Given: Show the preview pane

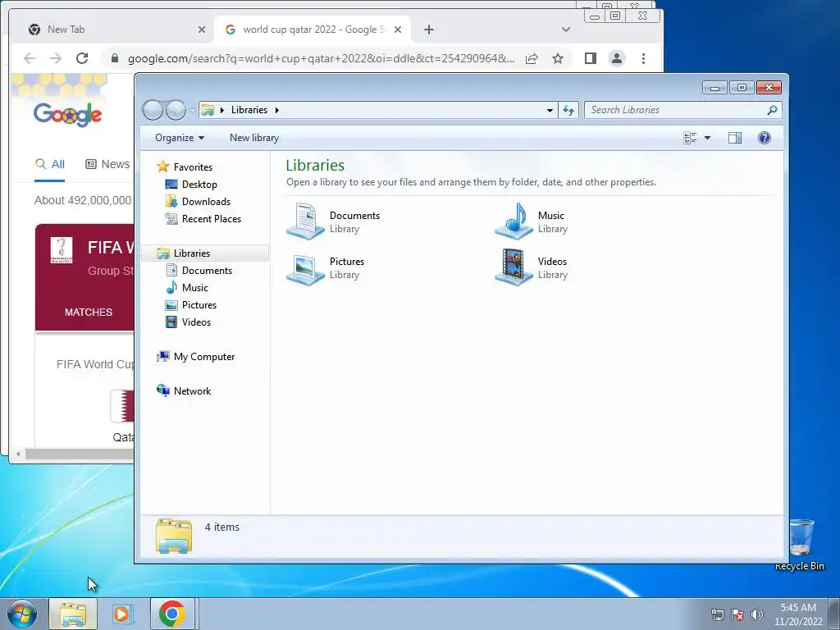Looking at the screenshot, I should (735, 138).
